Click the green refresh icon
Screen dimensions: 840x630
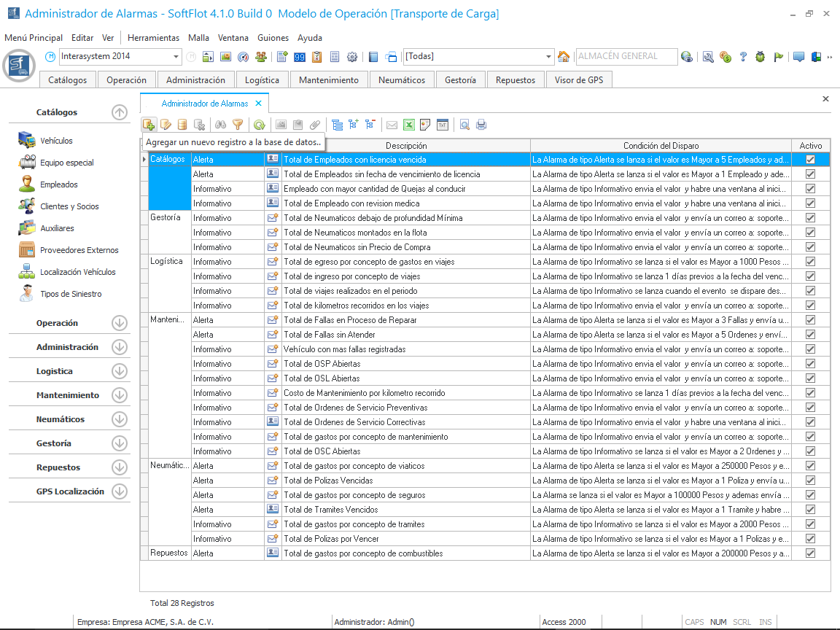tap(259, 125)
